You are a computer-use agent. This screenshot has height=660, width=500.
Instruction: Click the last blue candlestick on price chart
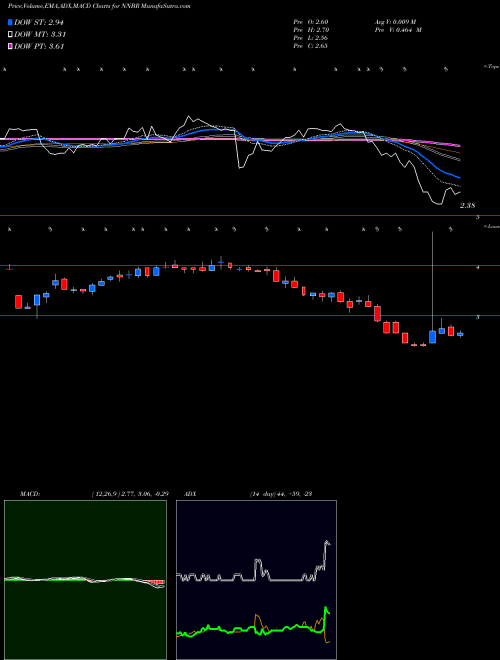460,334
